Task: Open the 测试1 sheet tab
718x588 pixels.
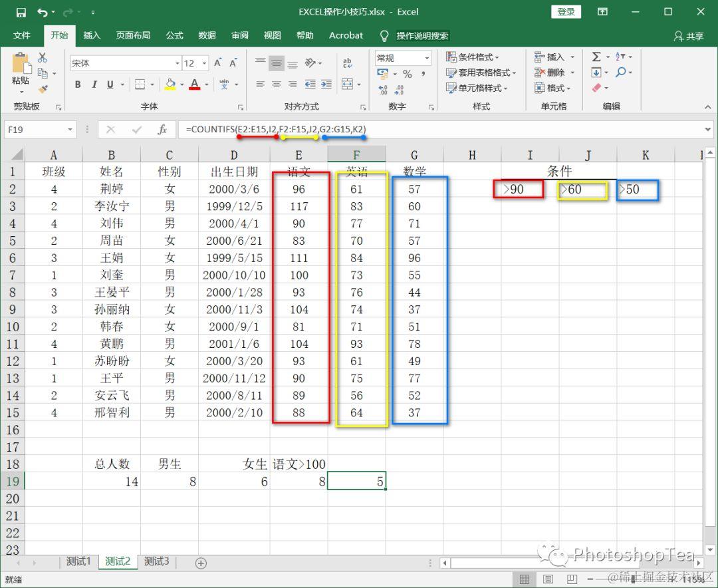Action: [78, 561]
